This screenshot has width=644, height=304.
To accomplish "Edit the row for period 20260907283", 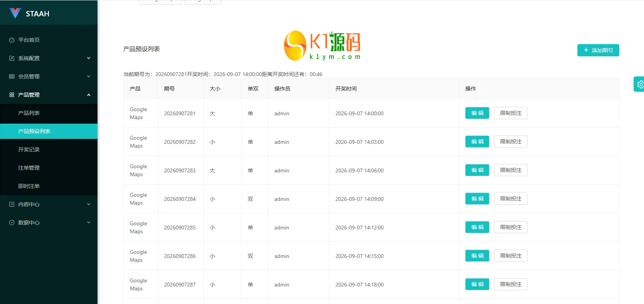I will click(477, 170).
